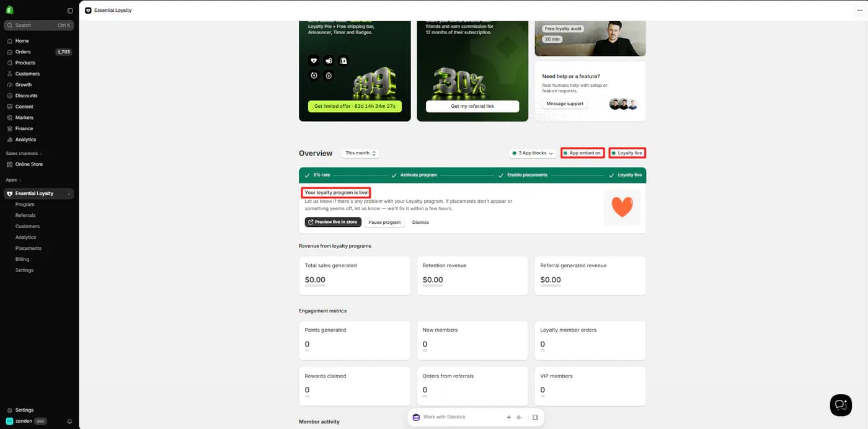This screenshot has width=868, height=429.
Task: Expand the Sales channels section chevron
Action: 42,154
